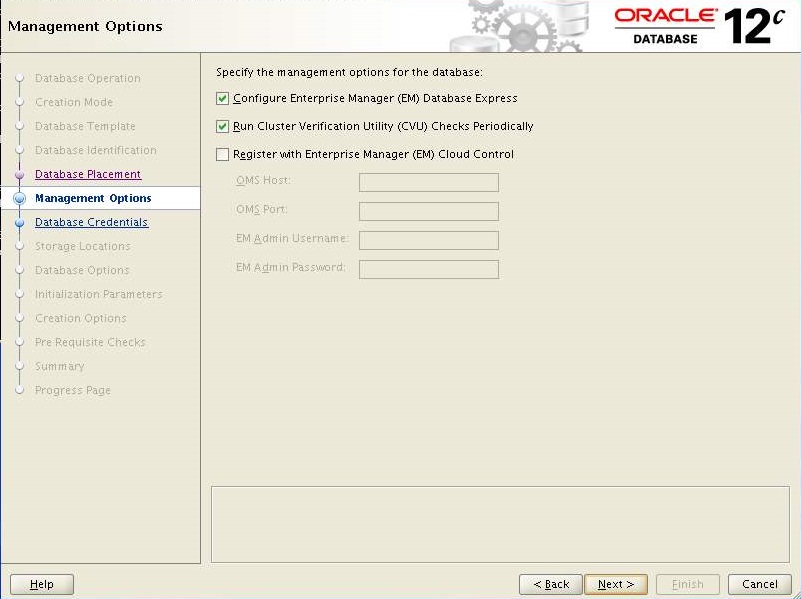Click the Database Credentials step bullet icon
This screenshot has height=599, width=801.
pos(19,223)
